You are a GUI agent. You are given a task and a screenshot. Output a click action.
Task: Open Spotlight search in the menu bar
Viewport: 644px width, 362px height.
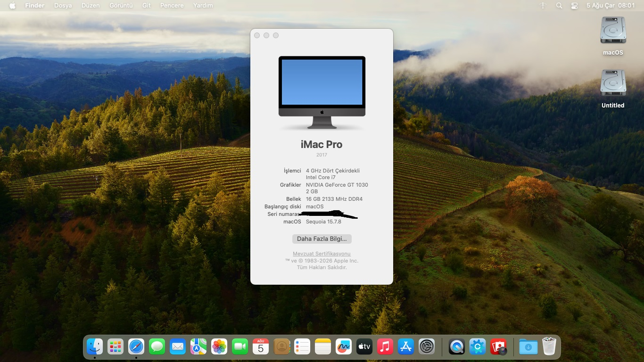click(x=559, y=6)
